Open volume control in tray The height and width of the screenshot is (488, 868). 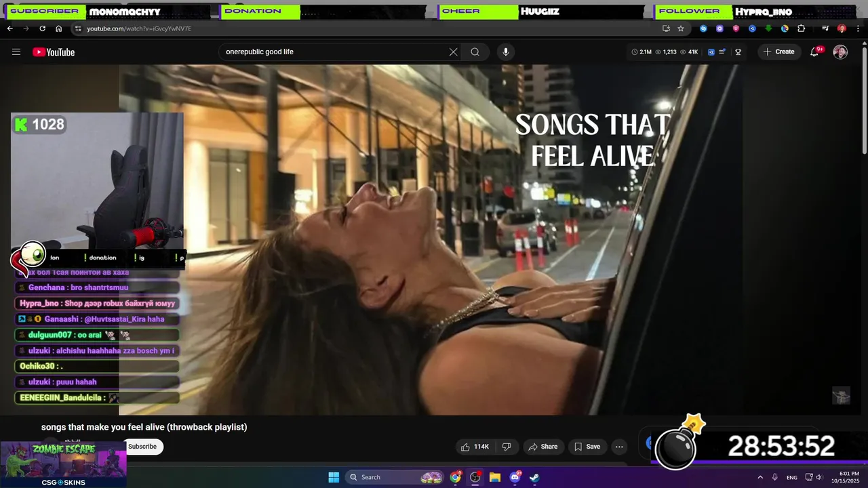click(x=819, y=477)
